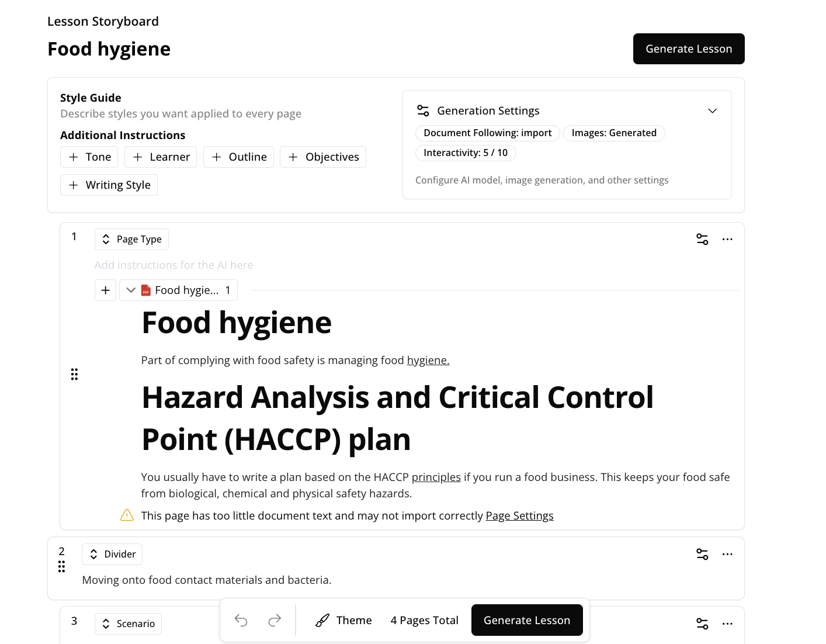Viewport: 826px width, 644px height.
Task: Click the Page Settings link
Action: click(519, 515)
